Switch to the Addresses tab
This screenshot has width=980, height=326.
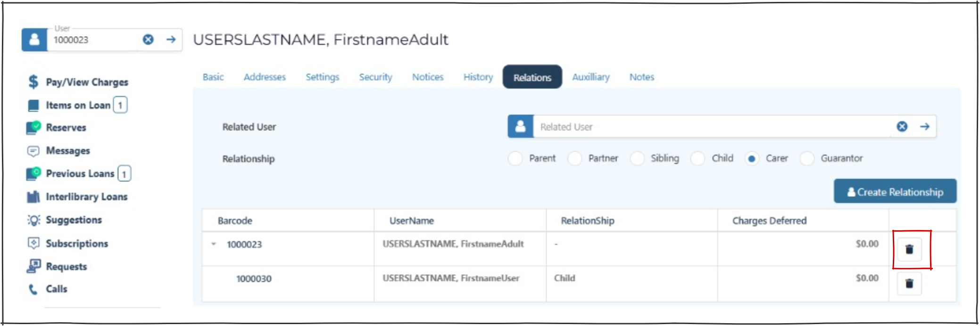tap(264, 77)
